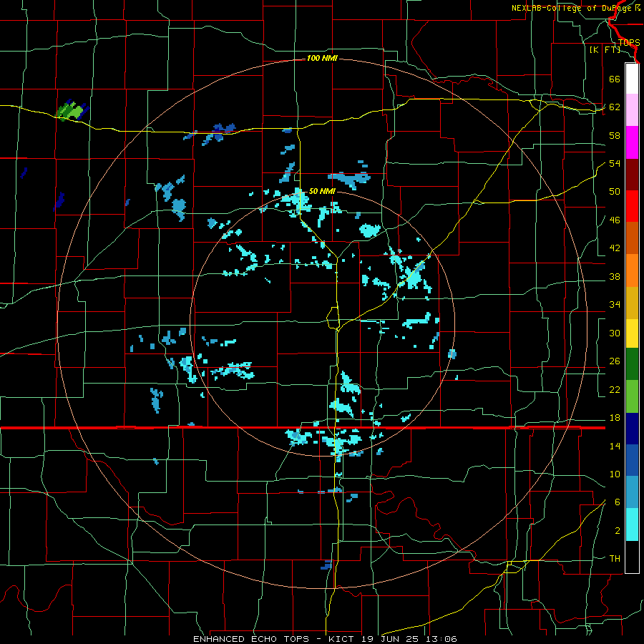The height and width of the screenshot is (644, 644).
Task: Click the legend value '6'
Action: click(617, 502)
